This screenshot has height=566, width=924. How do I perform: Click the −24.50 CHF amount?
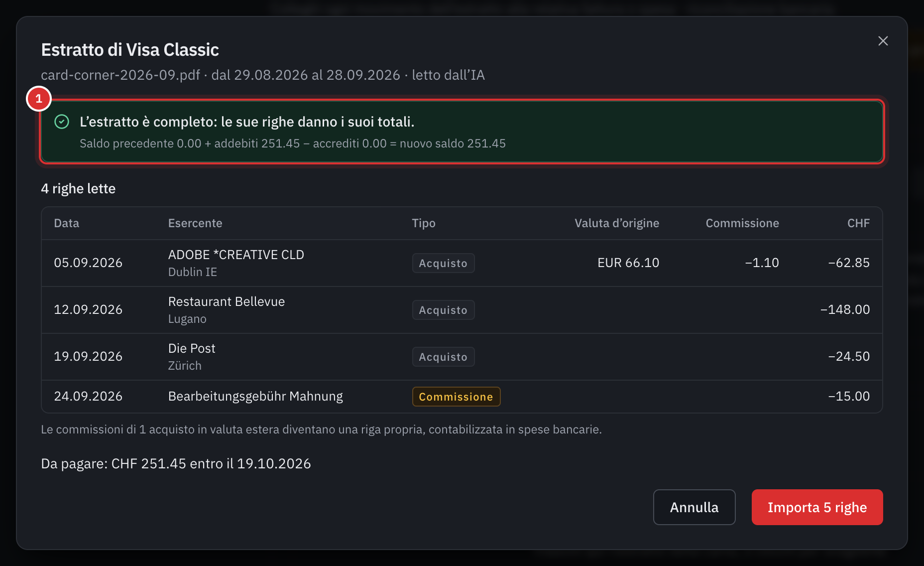[849, 356]
